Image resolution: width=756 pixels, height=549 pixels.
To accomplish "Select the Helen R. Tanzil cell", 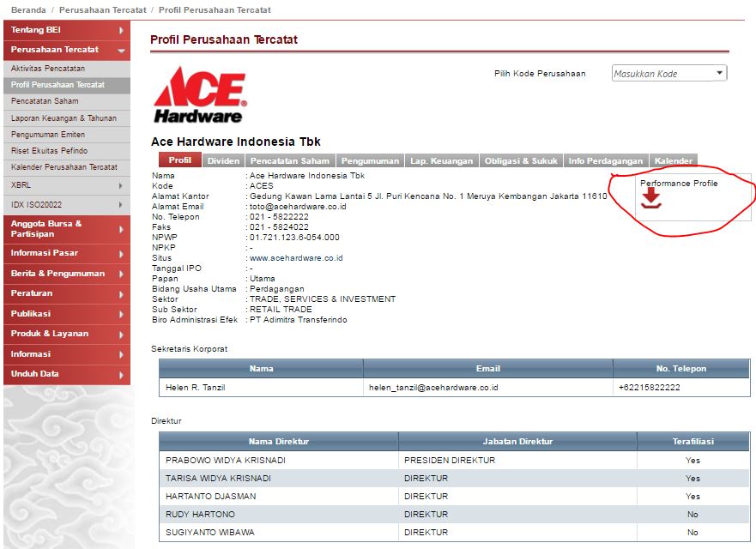I will [x=262, y=388].
